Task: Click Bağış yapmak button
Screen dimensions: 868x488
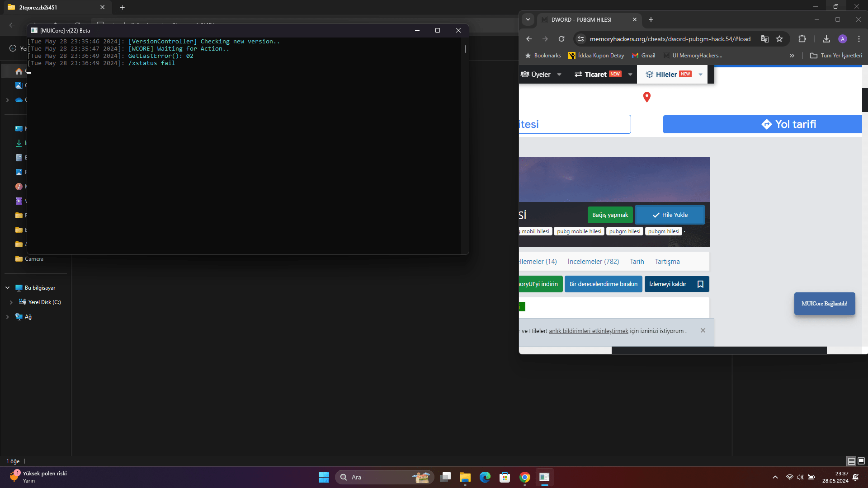Action: (610, 215)
